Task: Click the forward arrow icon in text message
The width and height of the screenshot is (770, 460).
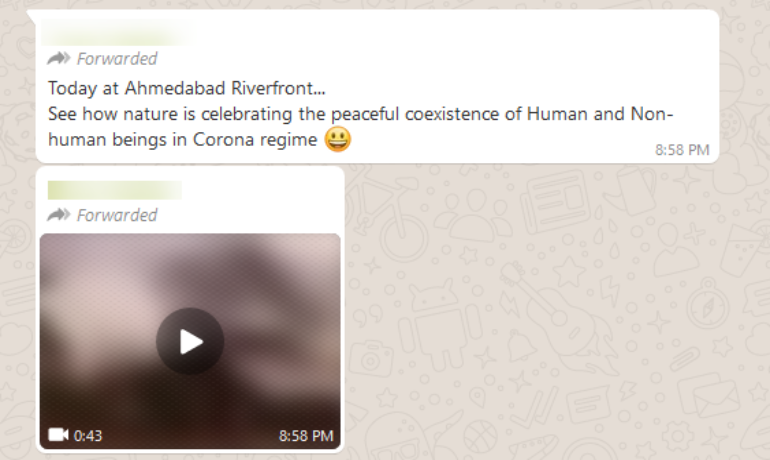Action: (x=59, y=58)
